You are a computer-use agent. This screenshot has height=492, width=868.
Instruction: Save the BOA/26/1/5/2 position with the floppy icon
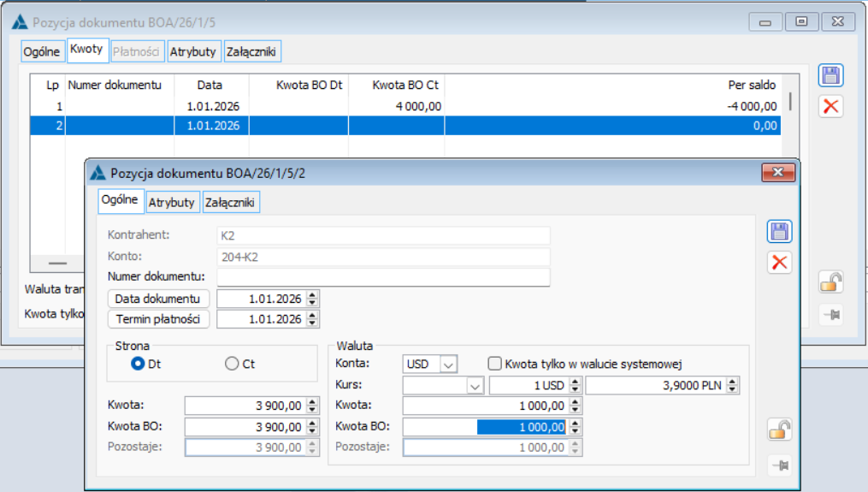[x=779, y=232]
